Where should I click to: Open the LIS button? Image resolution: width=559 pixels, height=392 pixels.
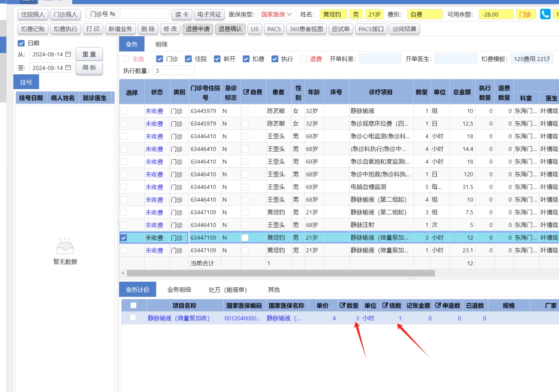[255, 29]
